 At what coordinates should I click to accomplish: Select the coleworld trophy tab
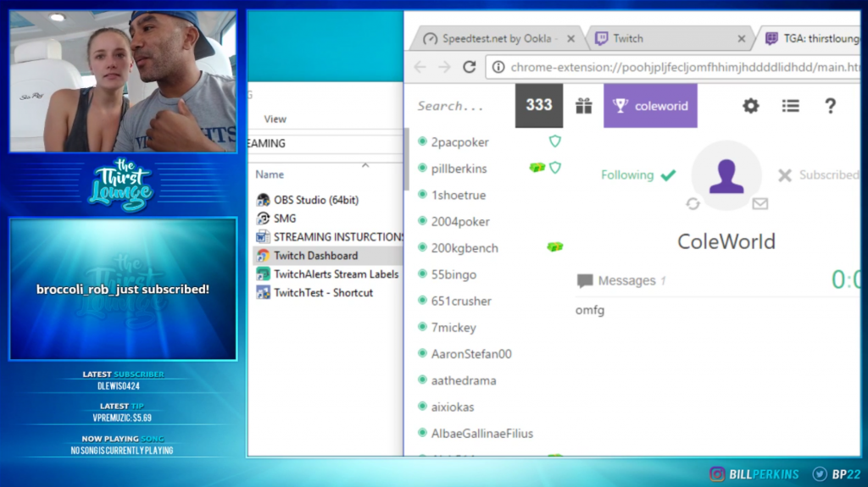pos(650,106)
